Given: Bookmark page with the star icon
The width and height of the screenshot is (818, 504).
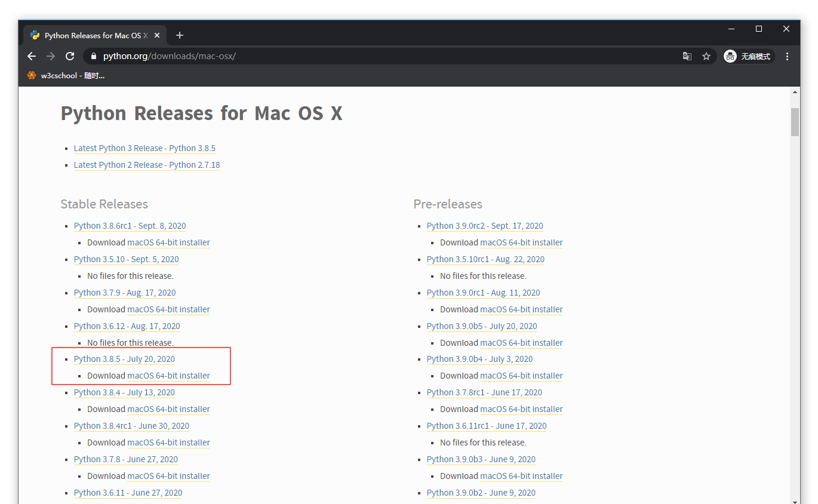Looking at the screenshot, I should click(706, 56).
